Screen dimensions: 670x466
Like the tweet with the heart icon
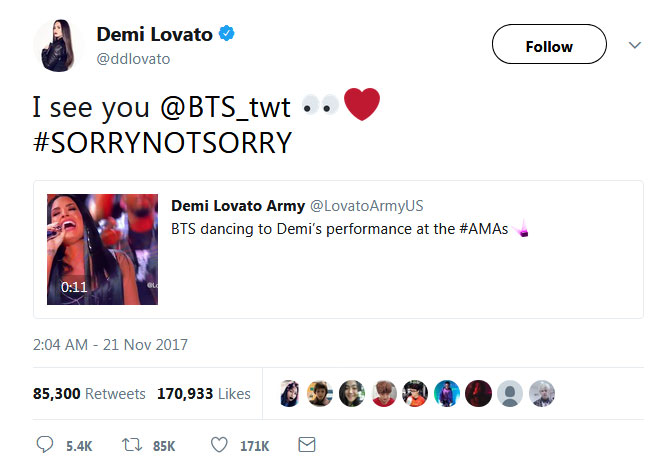[219, 443]
